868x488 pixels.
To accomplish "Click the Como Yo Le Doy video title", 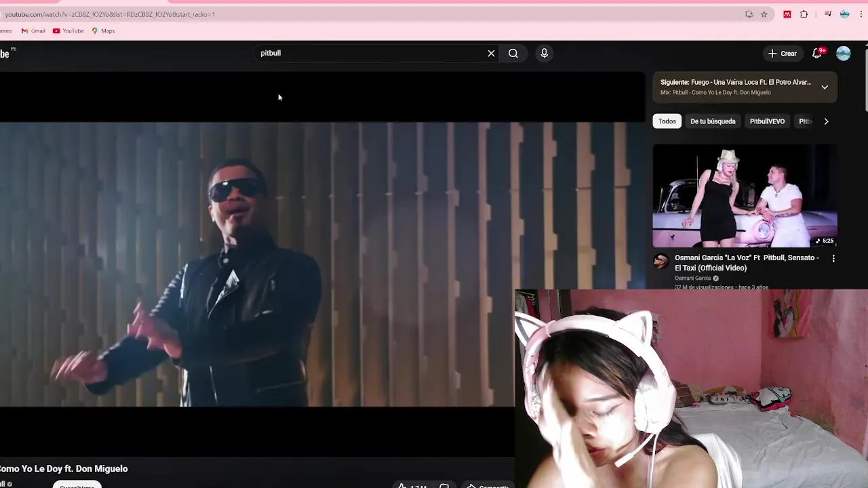I will tap(64, 469).
